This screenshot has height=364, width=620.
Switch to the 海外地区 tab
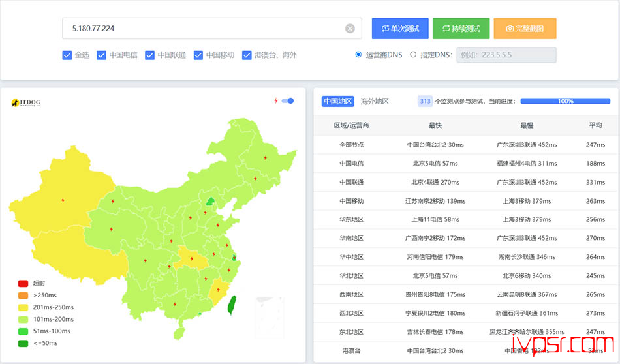(x=375, y=101)
